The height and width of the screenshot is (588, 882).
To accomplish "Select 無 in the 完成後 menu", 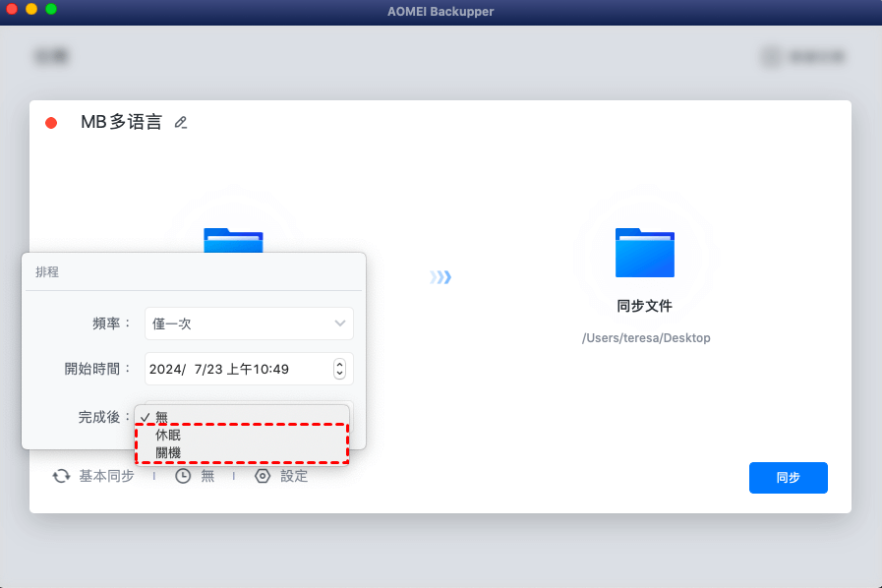I will 242,417.
